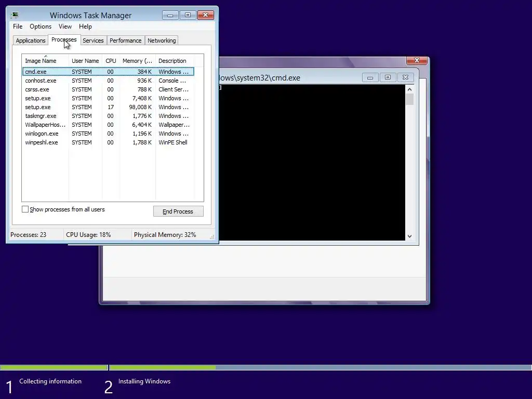
Task: Select the winlogon.exe process
Action: [108, 134]
